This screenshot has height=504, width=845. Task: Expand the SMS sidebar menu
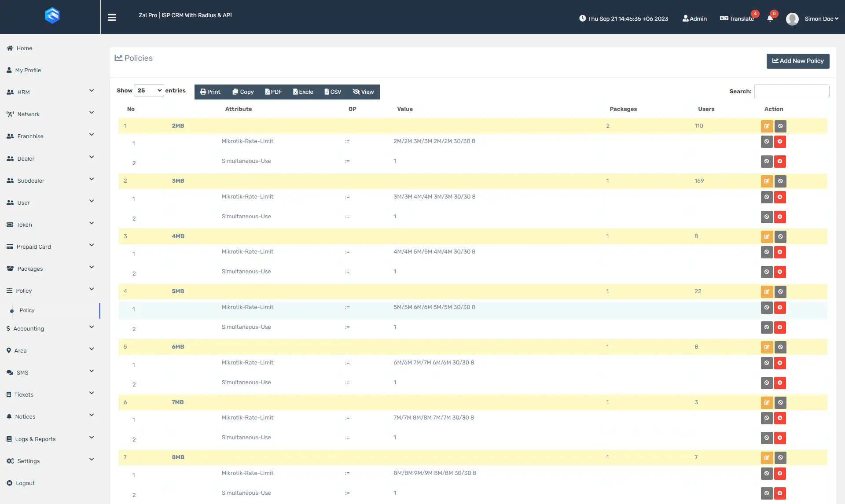[50, 372]
